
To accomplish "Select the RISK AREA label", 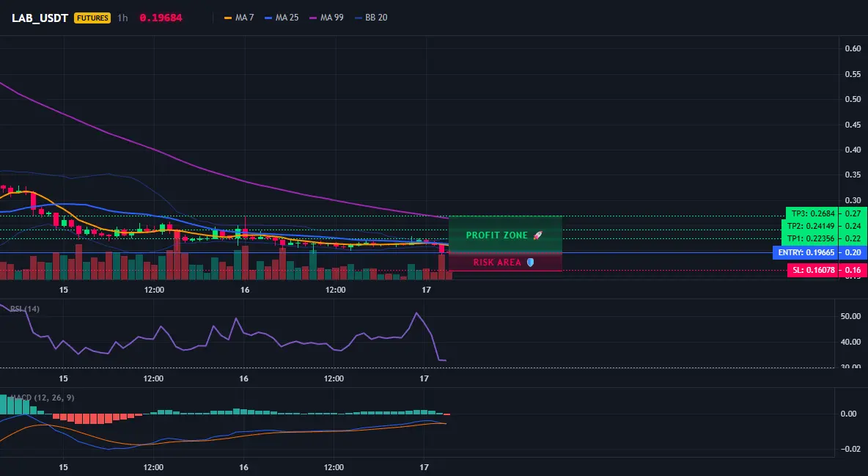I will pos(497,262).
